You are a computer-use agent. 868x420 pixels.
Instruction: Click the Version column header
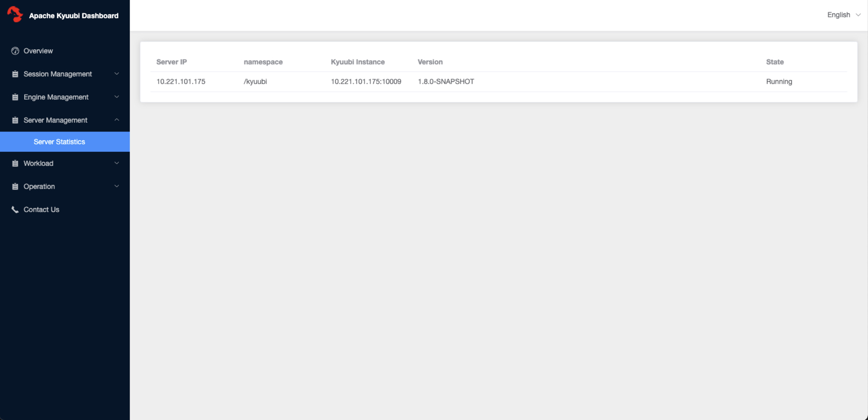click(x=430, y=62)
